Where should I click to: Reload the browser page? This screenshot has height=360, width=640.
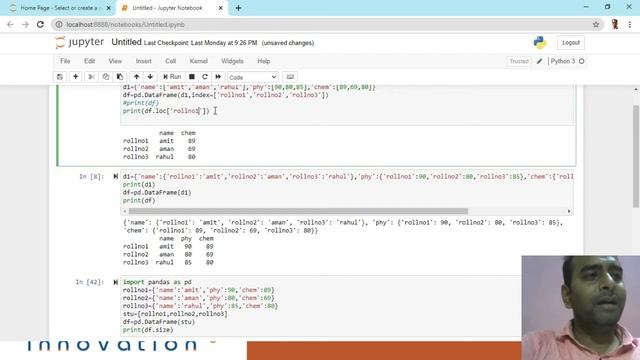tap(40, 24)
